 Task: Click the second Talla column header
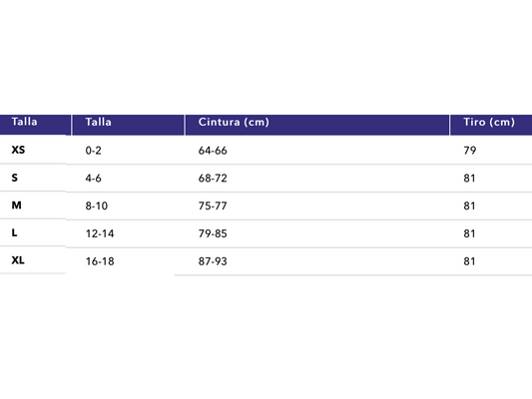pos(98,122)
